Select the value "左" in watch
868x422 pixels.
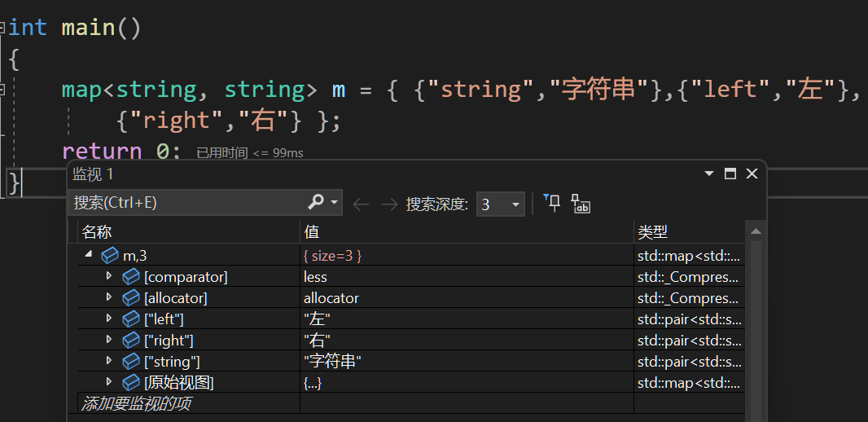tap(318, 319)
